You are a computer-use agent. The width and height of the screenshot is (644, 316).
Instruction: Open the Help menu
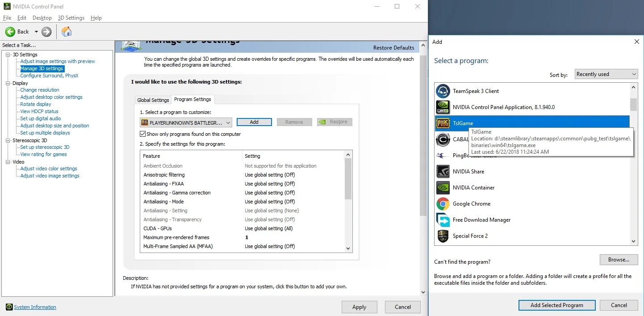click(x=96, y=18)
